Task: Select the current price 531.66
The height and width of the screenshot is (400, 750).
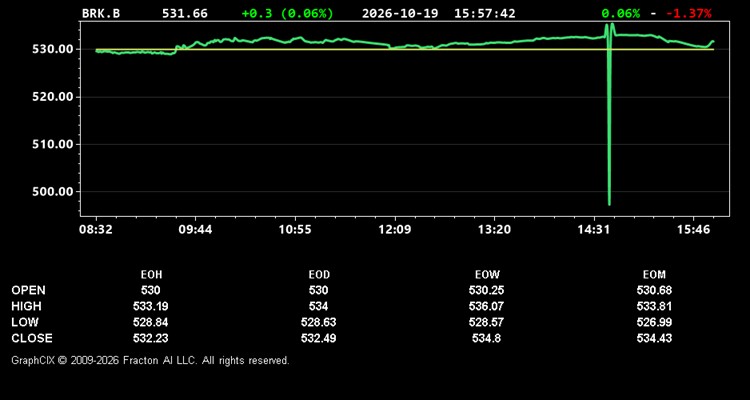Action: [185, 13]
